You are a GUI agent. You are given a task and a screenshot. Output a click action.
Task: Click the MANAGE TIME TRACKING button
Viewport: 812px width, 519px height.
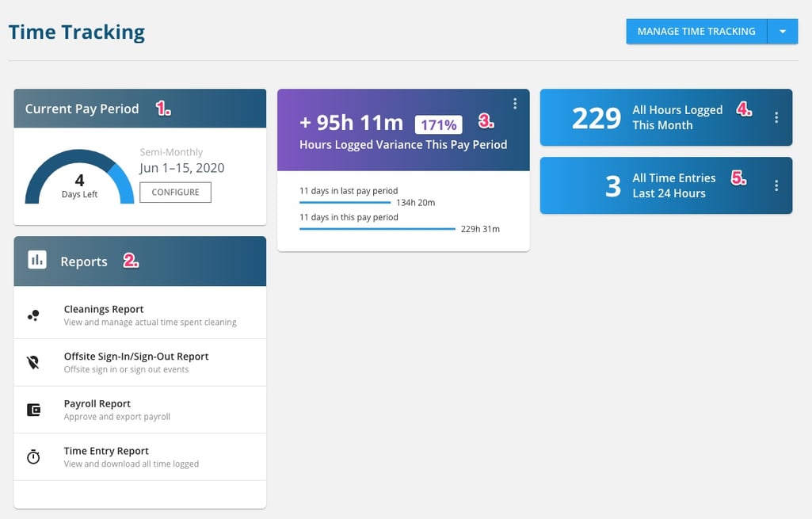pyautogui.click(x=696, y=32)
